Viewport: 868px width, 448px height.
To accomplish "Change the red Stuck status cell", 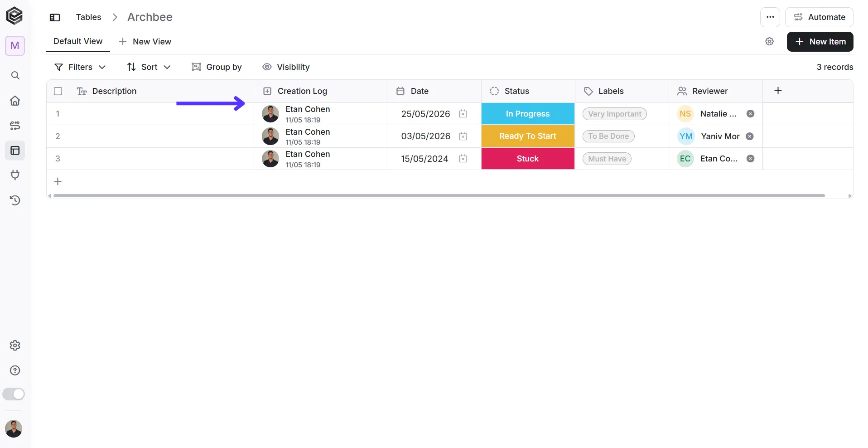I will tap(528, 159).
